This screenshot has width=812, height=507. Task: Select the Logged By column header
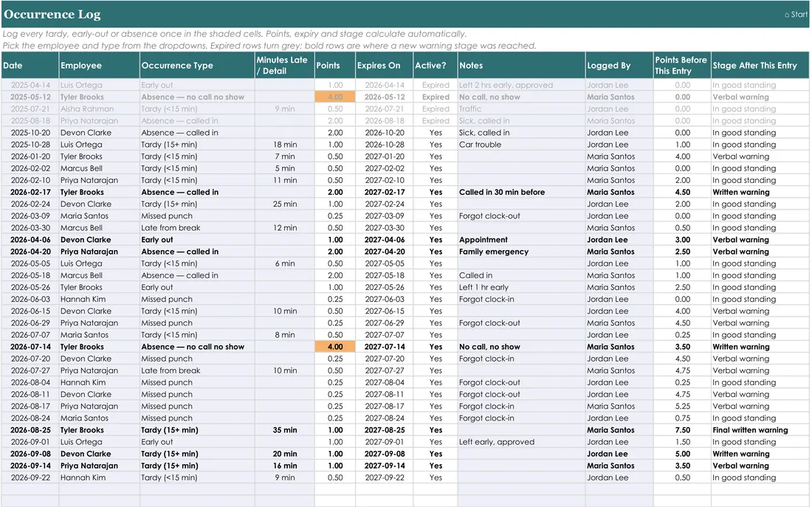point(619,65)
